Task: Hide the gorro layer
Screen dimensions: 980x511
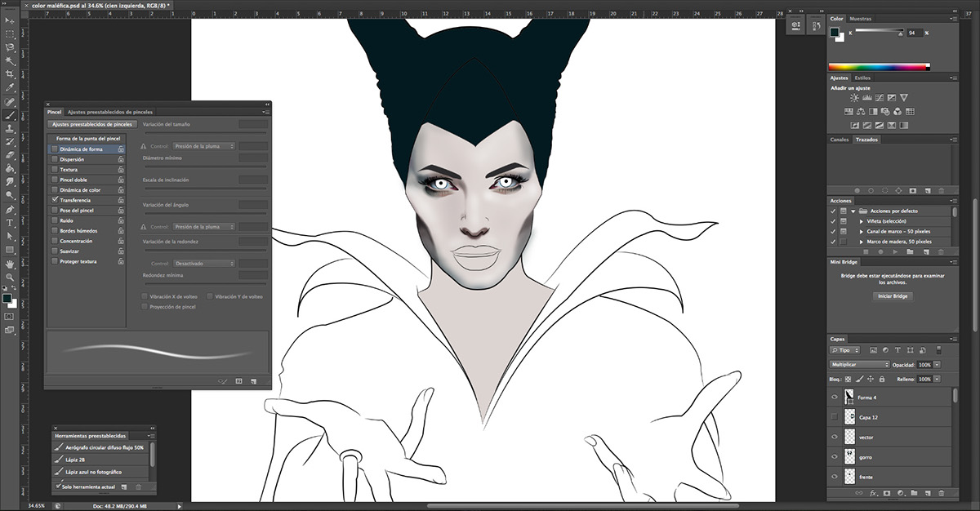Action: click(835, 457)
